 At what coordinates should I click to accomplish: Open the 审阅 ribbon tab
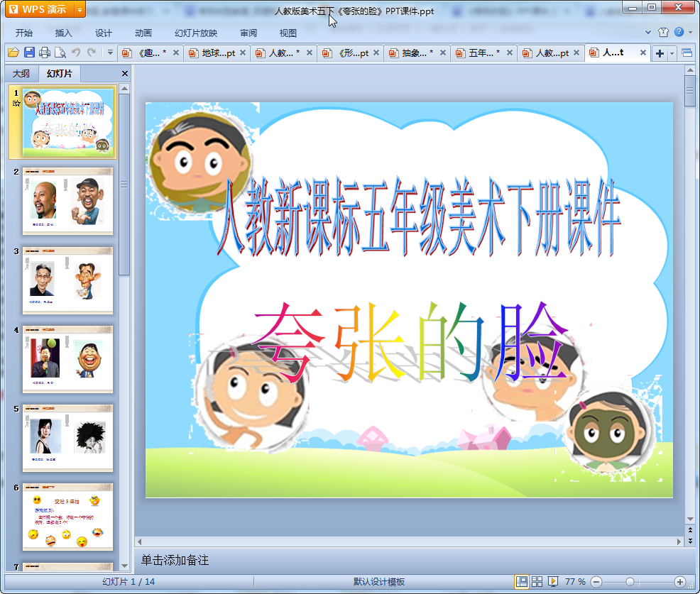point(248,33)
